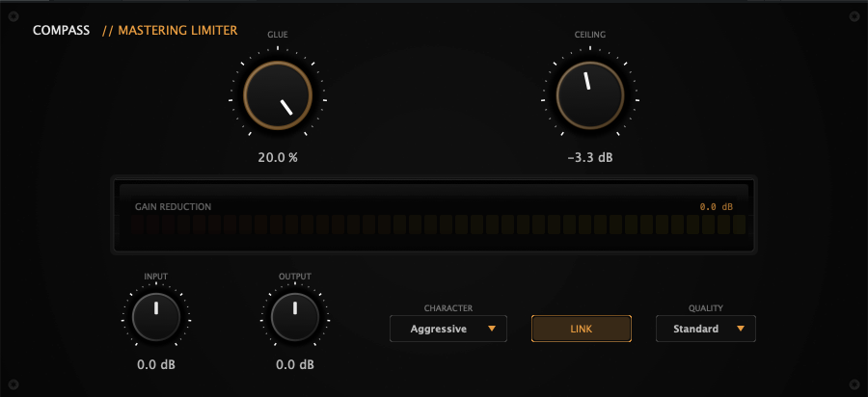Click the Input gain knob
This screenshot has width=868, height=397.
(x=156, y=317)
